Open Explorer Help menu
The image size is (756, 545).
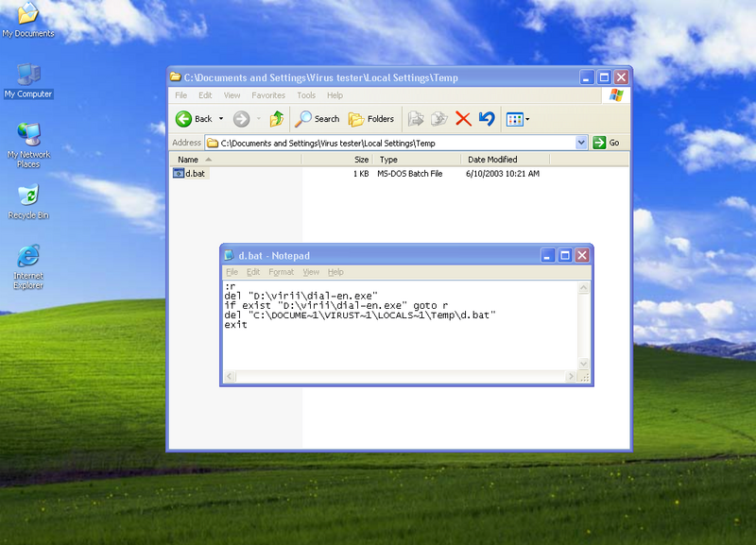(335, 95)
